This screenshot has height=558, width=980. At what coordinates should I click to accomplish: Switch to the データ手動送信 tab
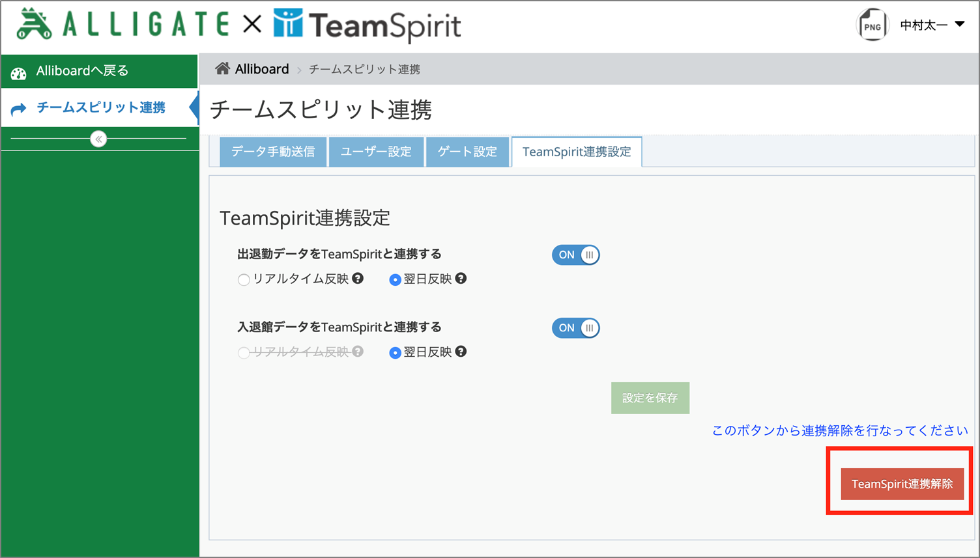[273, 152]
